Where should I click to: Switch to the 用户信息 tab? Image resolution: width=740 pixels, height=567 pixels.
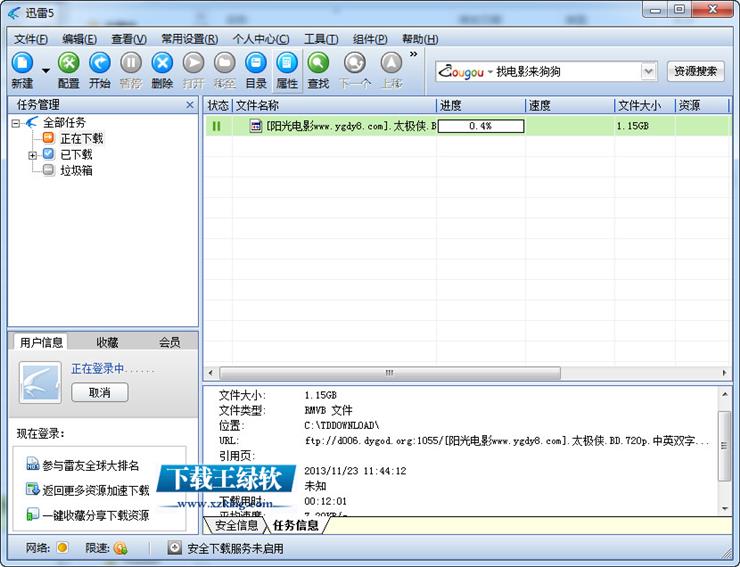pyautogui.click(x=41, y=342)
